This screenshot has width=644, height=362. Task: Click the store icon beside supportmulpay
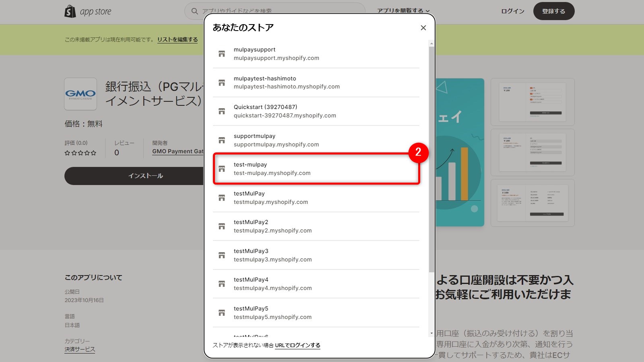[x=222, y=140]
